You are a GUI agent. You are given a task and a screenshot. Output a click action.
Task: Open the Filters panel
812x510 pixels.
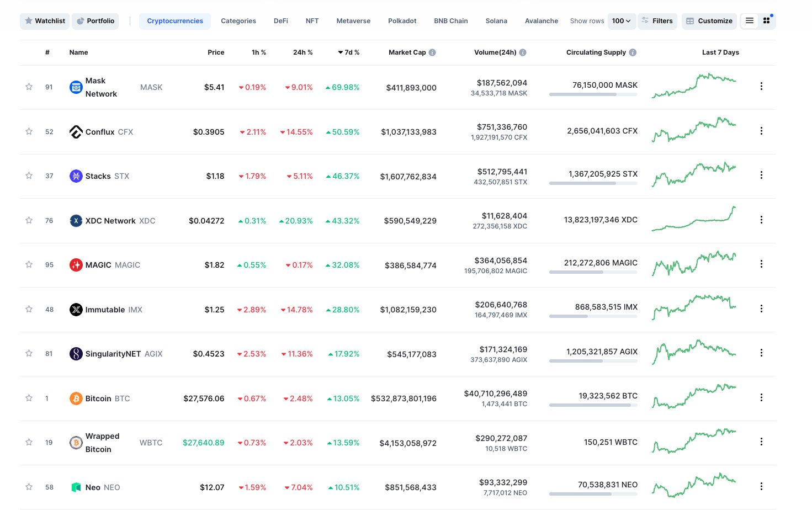coord(657,21)
